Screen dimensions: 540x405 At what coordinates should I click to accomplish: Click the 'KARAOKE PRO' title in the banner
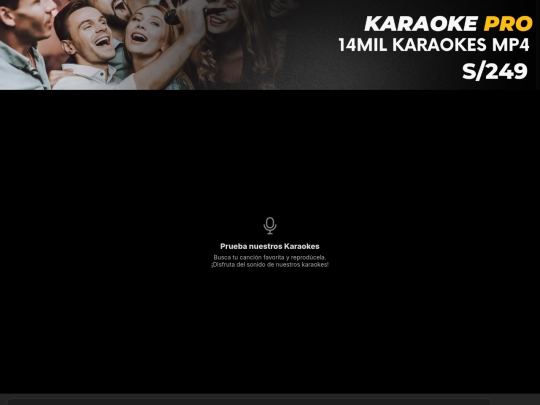pyautogui.click(x=448, y=24)
